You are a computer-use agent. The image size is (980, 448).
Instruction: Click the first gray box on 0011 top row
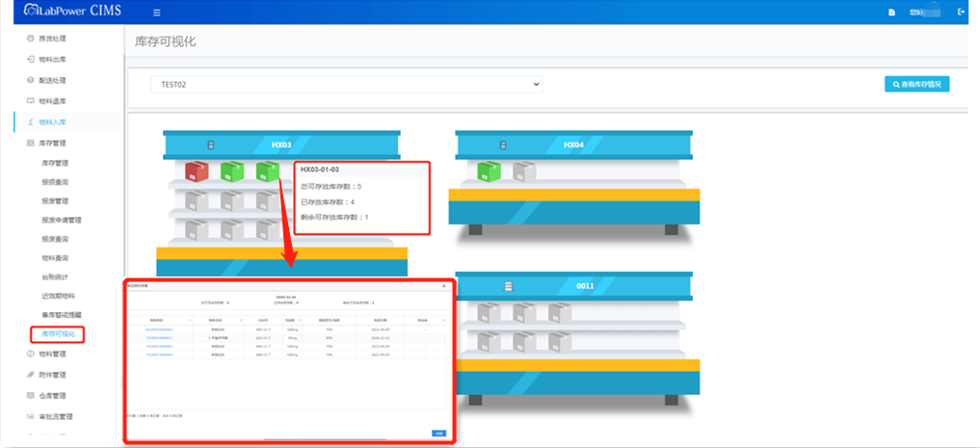(x=489, y=312)
